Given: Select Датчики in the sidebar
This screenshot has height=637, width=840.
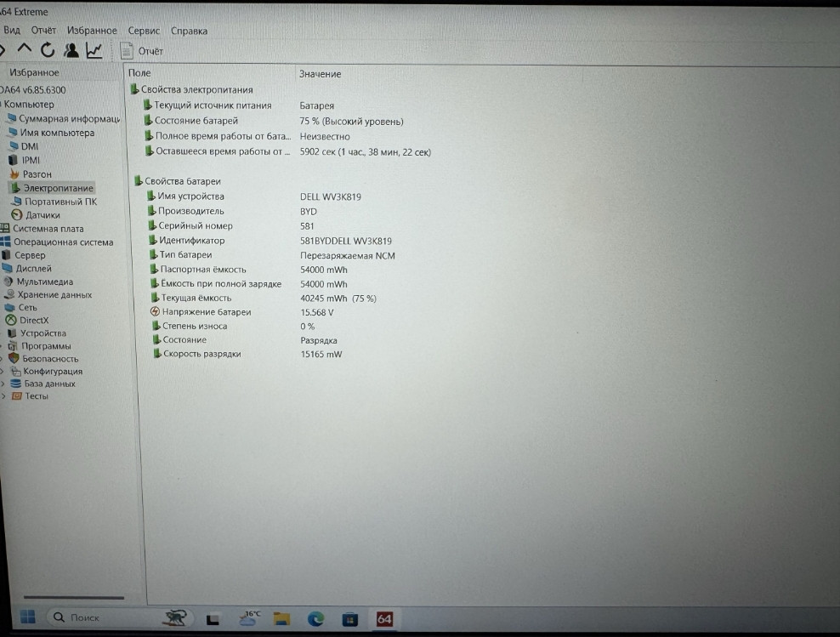Looking at the screenshot, I should tap(39, 215).
